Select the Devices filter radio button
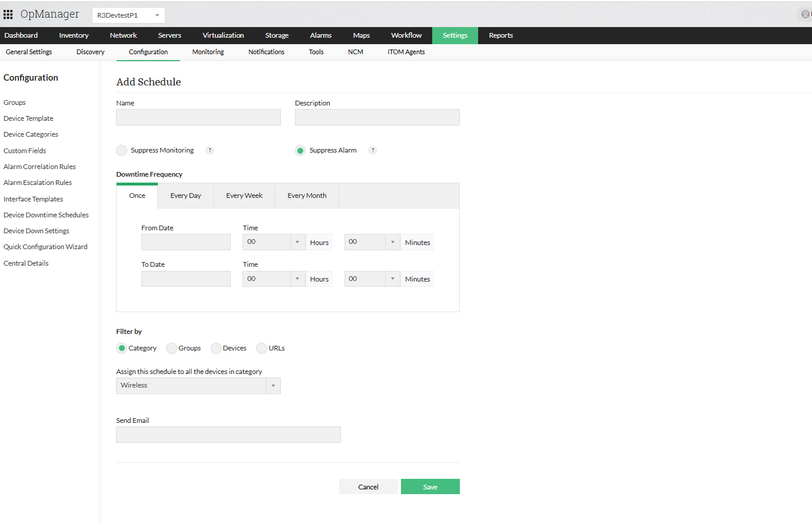Screen dimensions: 812x523 pos(216,348)
